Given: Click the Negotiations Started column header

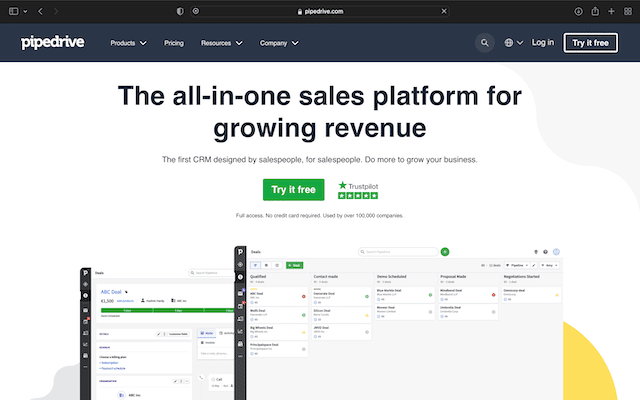Looking at the screenshot, I should (x=522, y=276).
